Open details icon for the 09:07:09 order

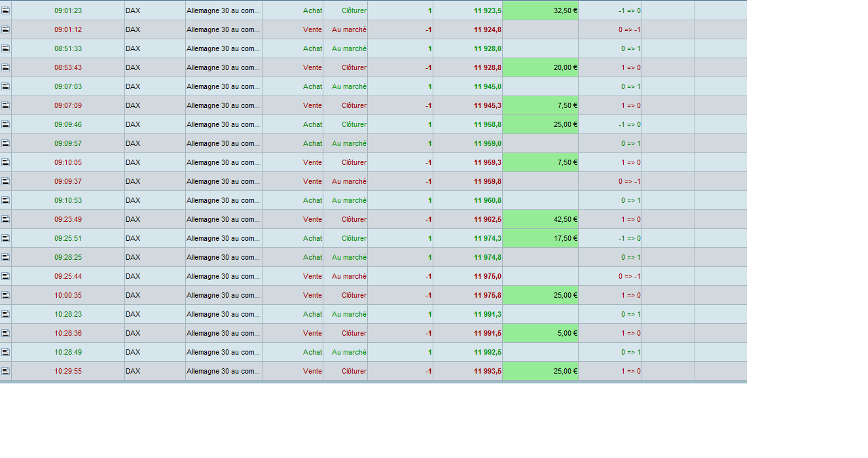[x=5, y=105]
